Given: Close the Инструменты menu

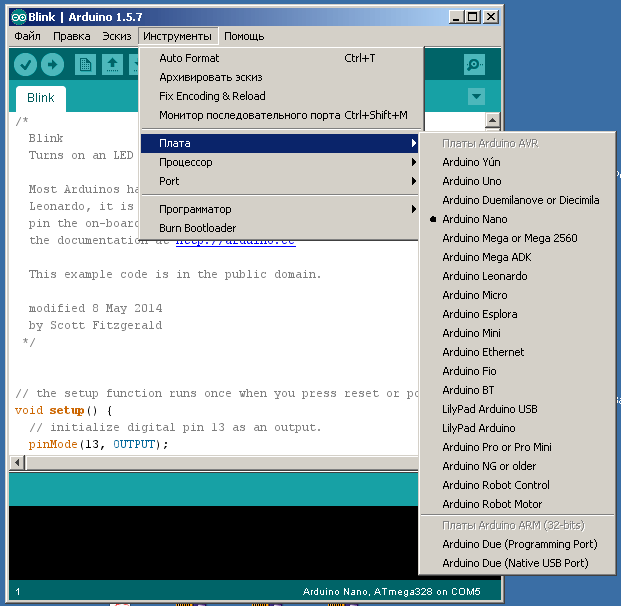Looking at the screenshot, I should 177,36.
